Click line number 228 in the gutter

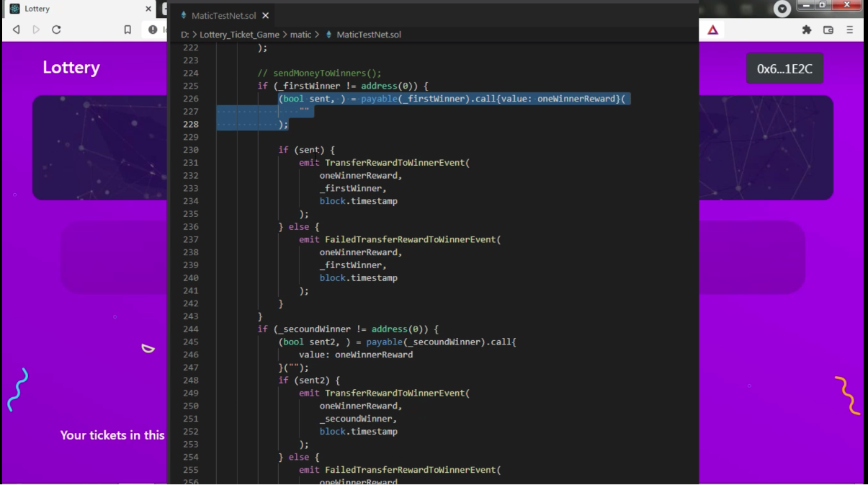pos(190,124)
